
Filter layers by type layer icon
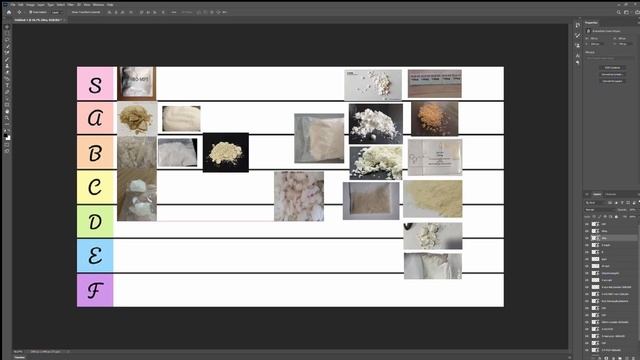(622, 203)
